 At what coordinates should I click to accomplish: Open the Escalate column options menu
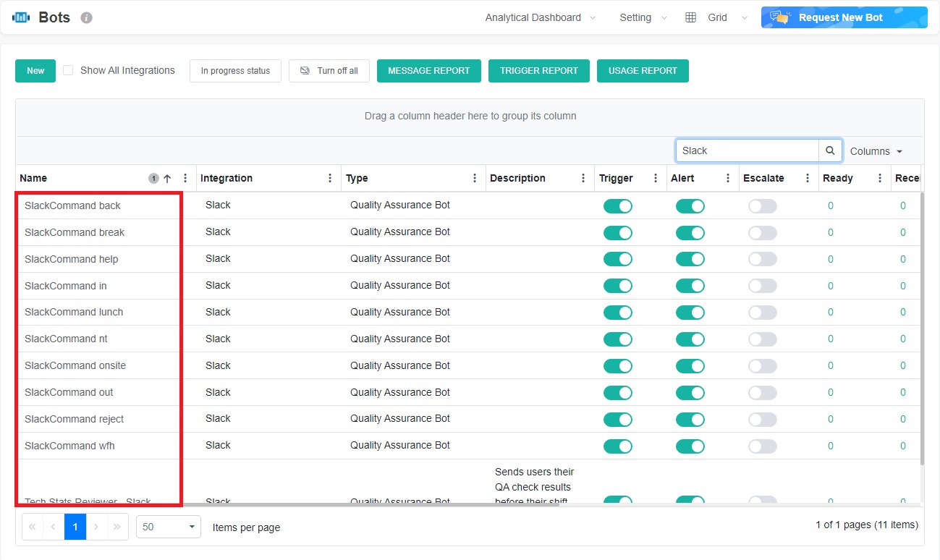(808, 178)
